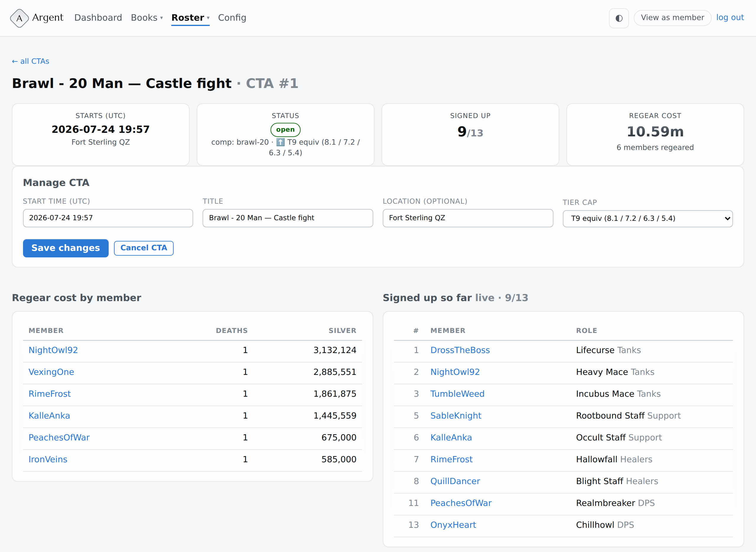This screenshot has height=552, width=756.
Task: Expand the Roster dropdown menu
Action: coord(190,17)
